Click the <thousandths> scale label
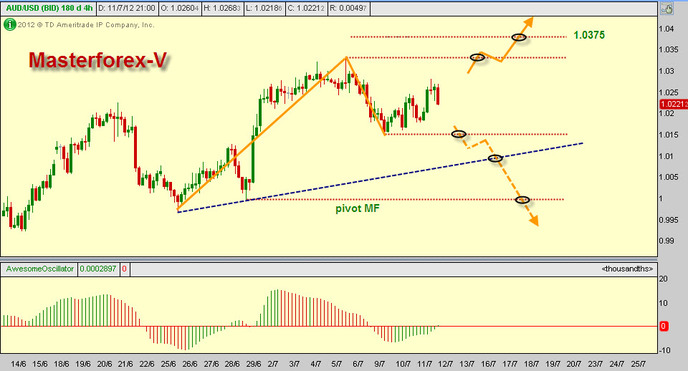Screen dimensions: 688x371 (627, 269)
